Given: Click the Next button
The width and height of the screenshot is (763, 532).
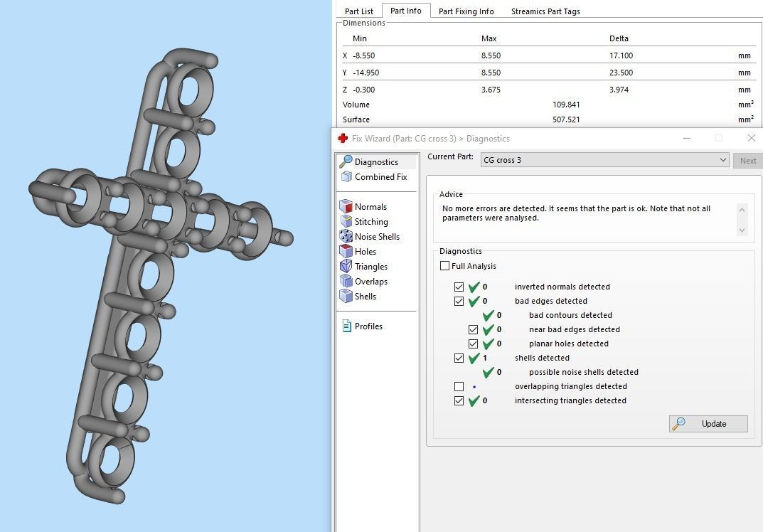Looking at the screenshot, I should pos(748,161).
